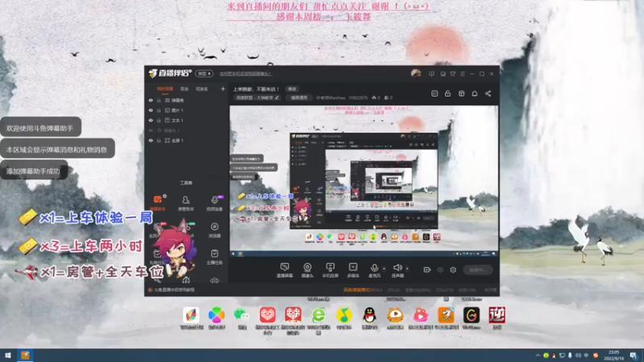Open the mail inbox icon in title bar
Screen dimensions: 644x362
point(443,74)
